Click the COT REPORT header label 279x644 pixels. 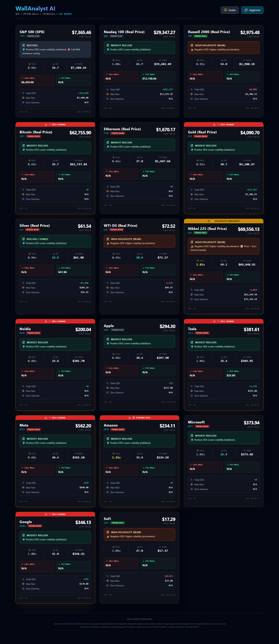[65, 14]
